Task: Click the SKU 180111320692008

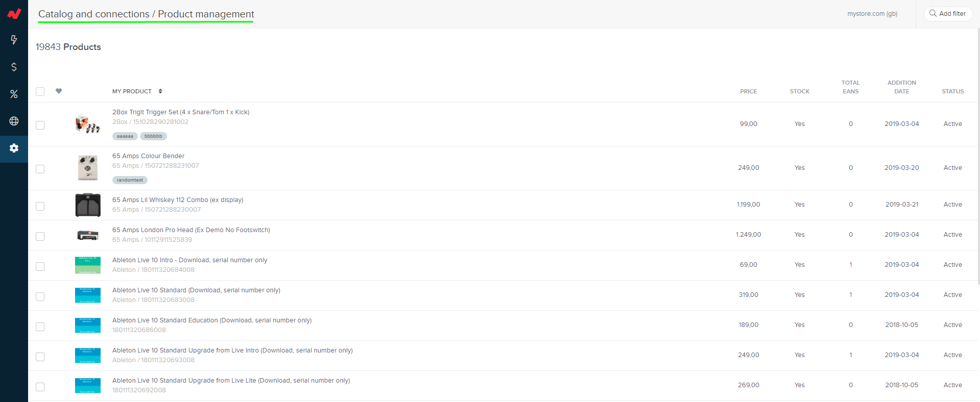Action: 139,390
